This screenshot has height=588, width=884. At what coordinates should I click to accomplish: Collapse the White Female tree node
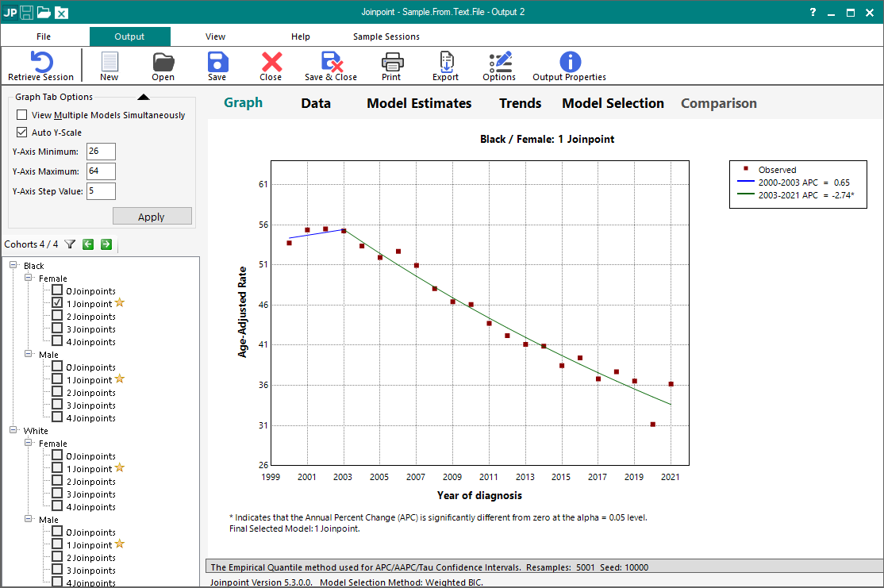click(x=29, y=444)
